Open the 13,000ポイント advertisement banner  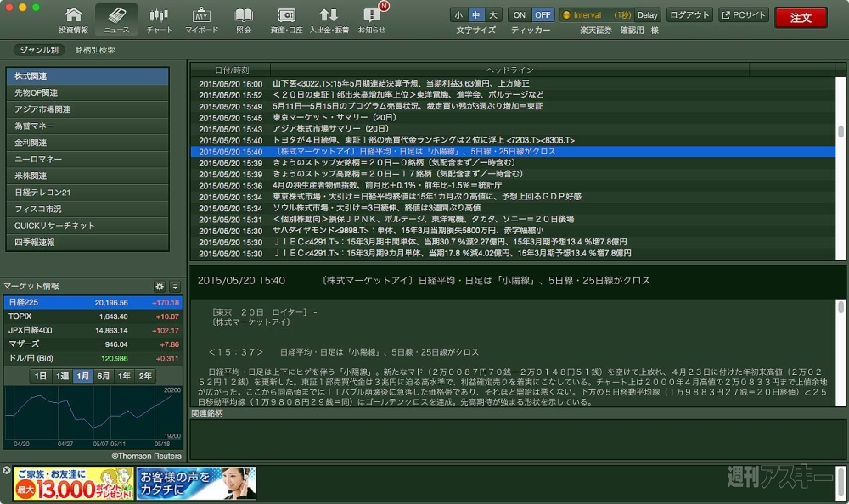74,484
